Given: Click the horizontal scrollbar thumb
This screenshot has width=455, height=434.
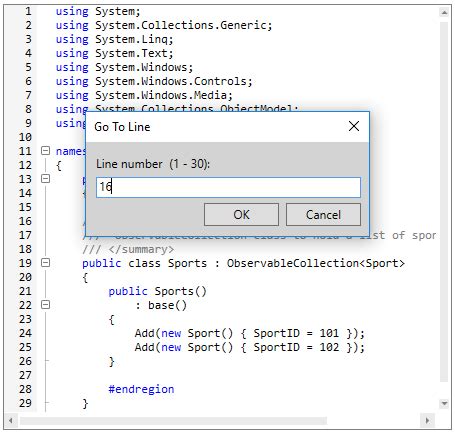Looking at the screenshot, I should (x=173, y=420).
